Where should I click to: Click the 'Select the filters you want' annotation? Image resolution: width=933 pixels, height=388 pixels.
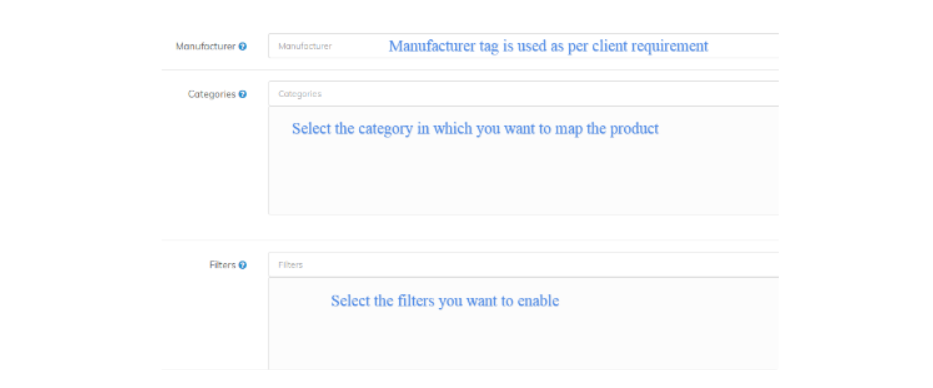tap(445, 301)
